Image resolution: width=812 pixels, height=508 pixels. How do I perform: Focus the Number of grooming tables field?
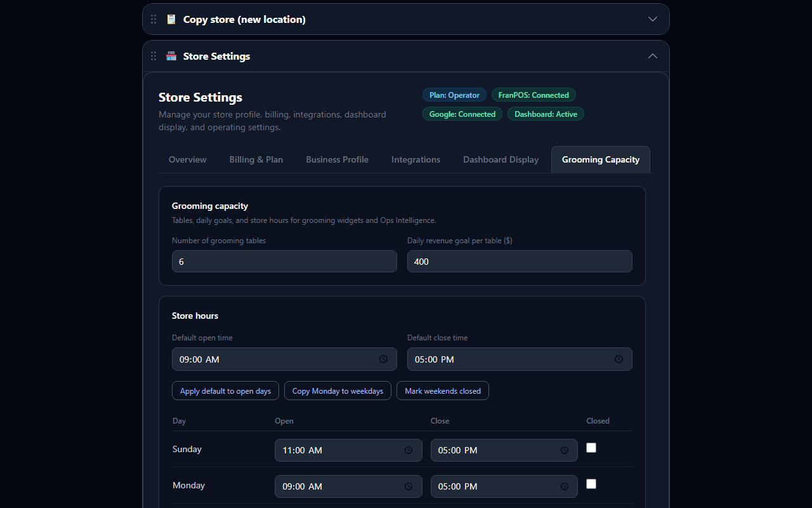(284, 262)
